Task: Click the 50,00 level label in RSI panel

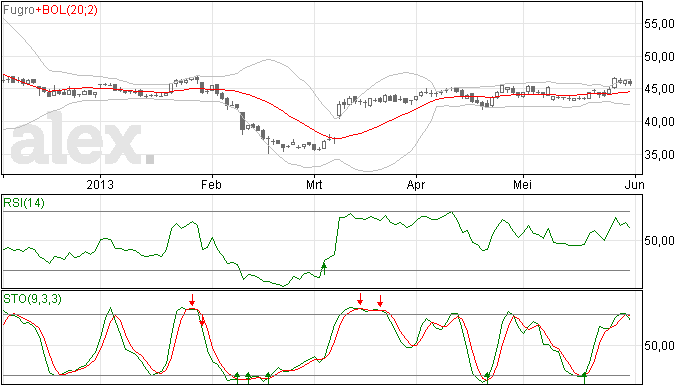Action: (x=660, y=241)
